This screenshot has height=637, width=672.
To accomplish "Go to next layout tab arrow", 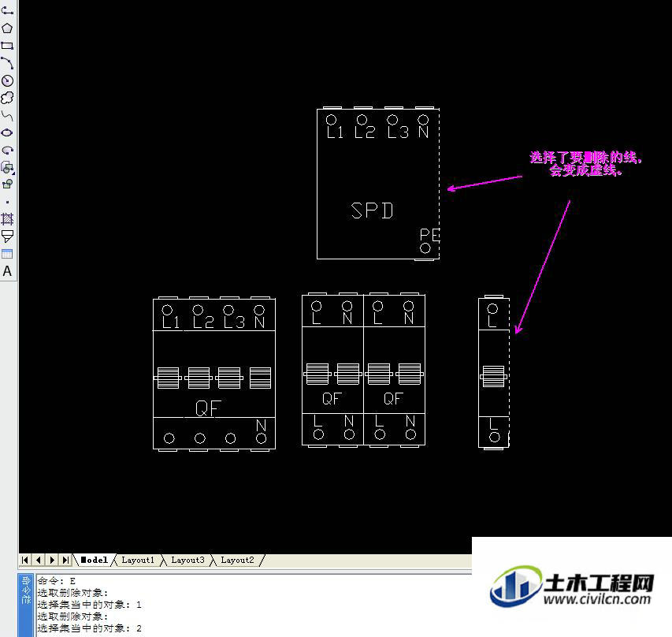I will pos(52,560).
